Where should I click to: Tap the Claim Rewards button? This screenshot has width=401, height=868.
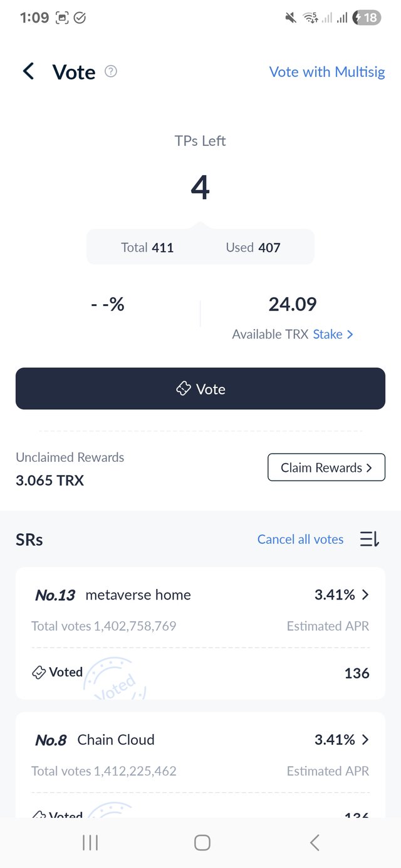[x=326, y=467]
